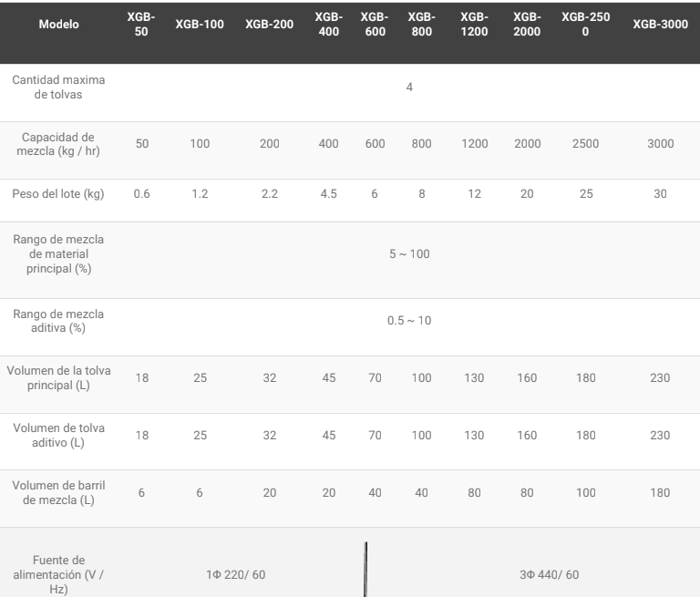
Task: Select the 180 mixing barrel volume cell
Action: pos(660,492)
